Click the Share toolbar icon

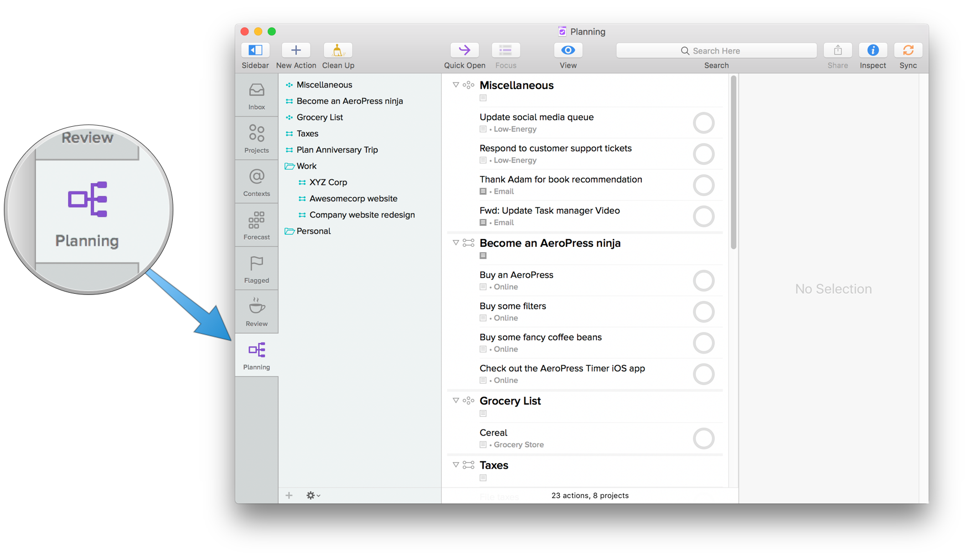click(838, 50)
